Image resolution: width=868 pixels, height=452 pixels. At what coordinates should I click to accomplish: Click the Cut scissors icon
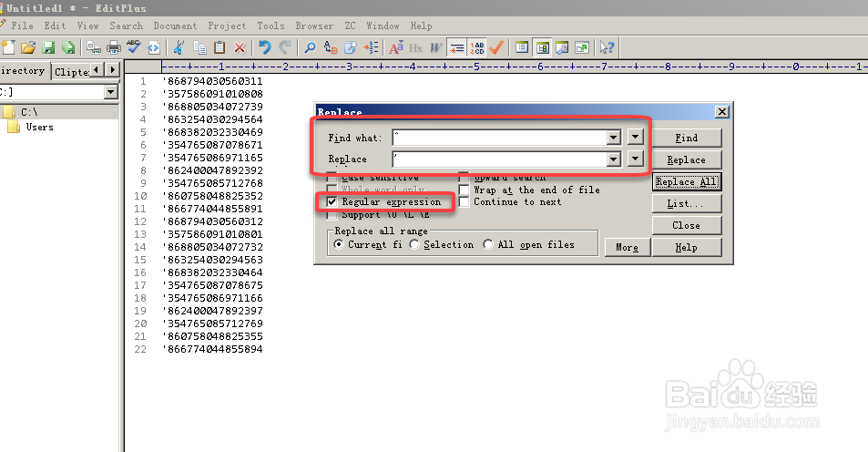[x=179, y=47]
